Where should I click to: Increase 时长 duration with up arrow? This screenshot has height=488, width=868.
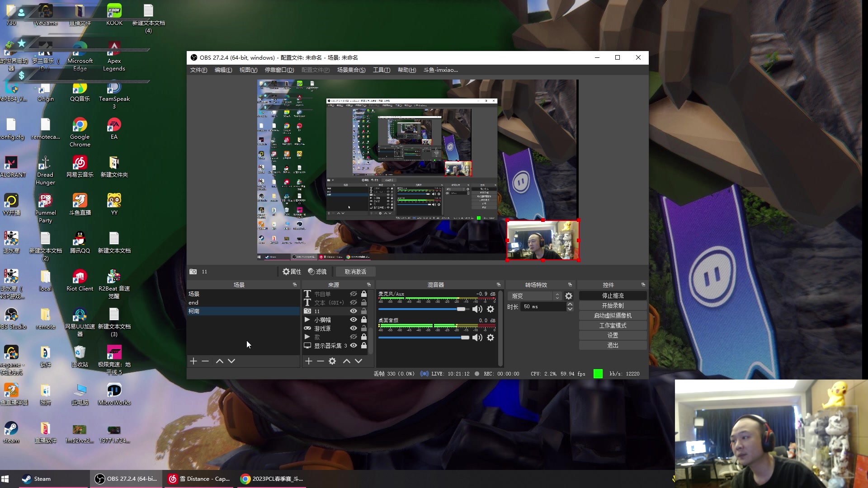[x=570, y=304]
